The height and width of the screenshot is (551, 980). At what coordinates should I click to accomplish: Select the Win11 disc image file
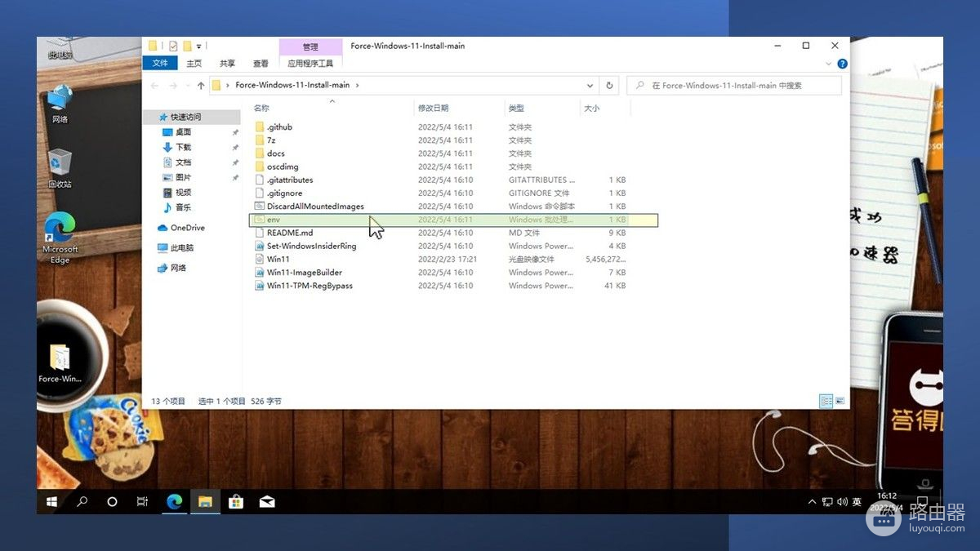pyautogui.click(x=278, y=259)
